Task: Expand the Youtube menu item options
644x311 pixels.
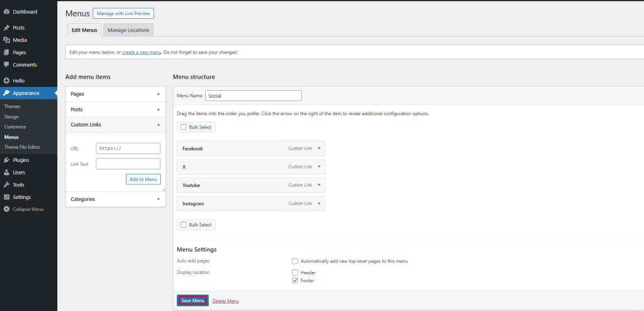Action: point(319,185)
